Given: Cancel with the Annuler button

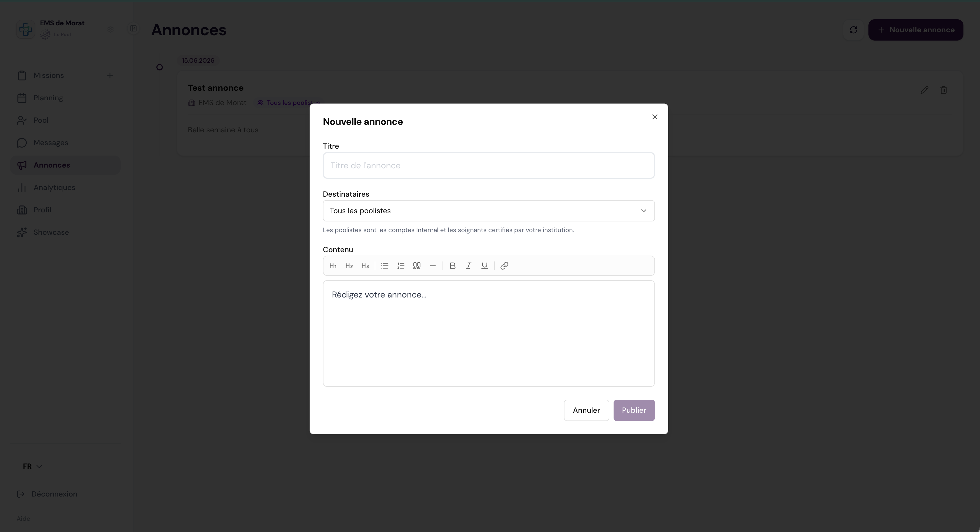Looking at the screenshot, I should 586,410.
